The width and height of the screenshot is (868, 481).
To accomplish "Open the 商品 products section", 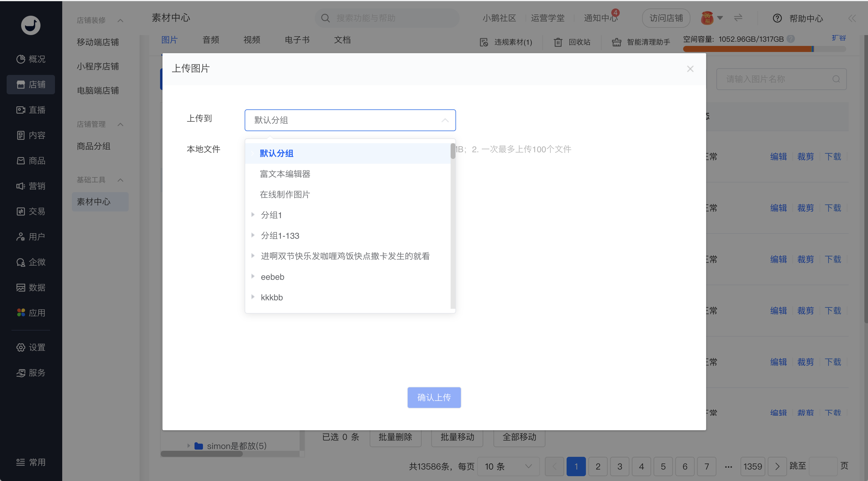I will point(31,160).
